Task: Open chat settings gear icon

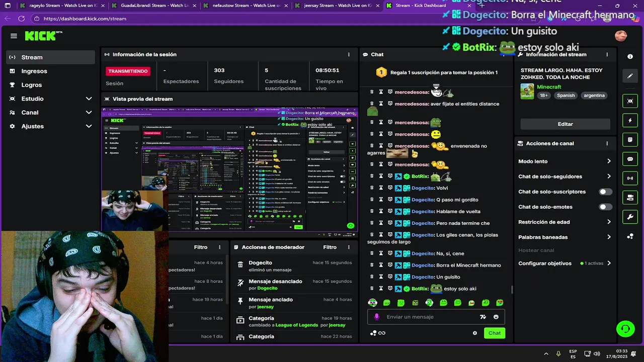Action: (x=474, y=333)
